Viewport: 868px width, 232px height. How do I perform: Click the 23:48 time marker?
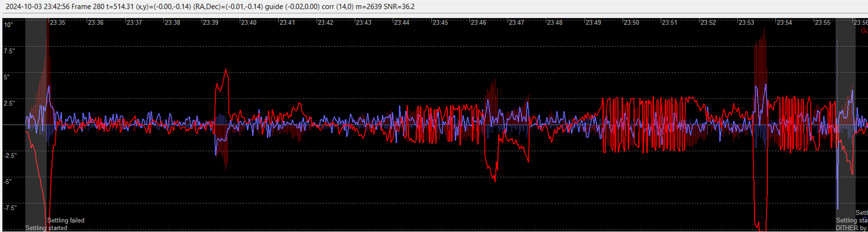554,23
